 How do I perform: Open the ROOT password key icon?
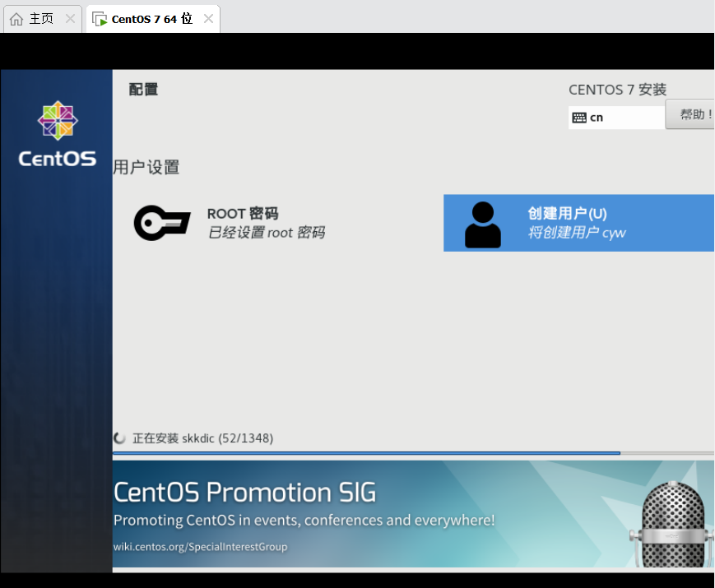(x=162, y=223)
